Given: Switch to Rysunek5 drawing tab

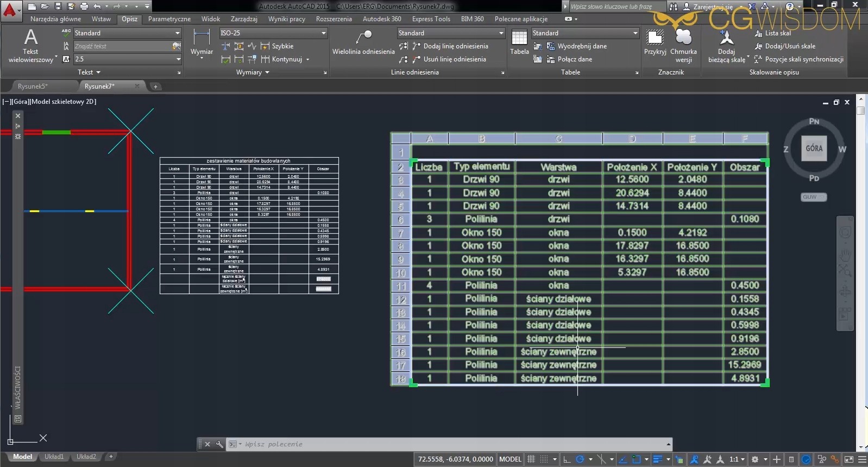Looking at the screenshot, I should tap(33, 86).
